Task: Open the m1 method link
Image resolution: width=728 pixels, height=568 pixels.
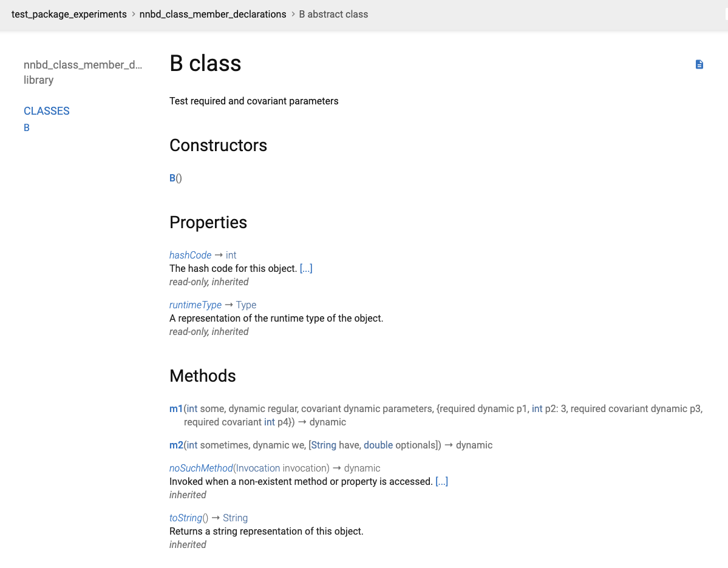Action: pyautogui.click(x=175, y=408)
